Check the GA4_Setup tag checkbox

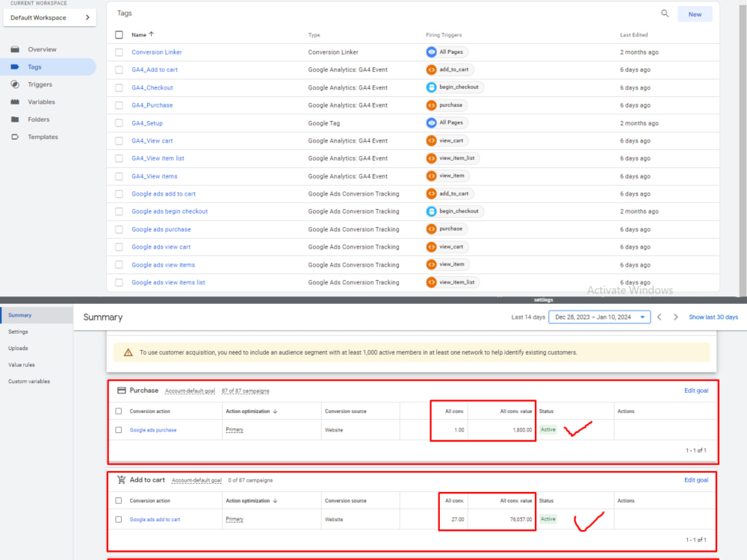(119, 123)
